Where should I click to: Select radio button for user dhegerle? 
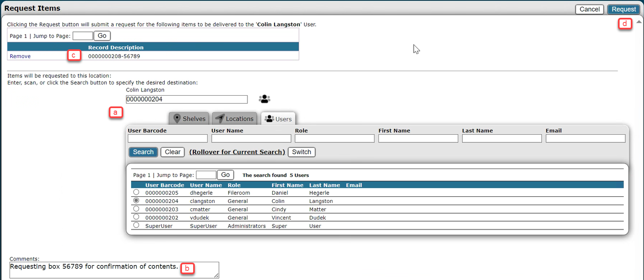pos(136,193)
